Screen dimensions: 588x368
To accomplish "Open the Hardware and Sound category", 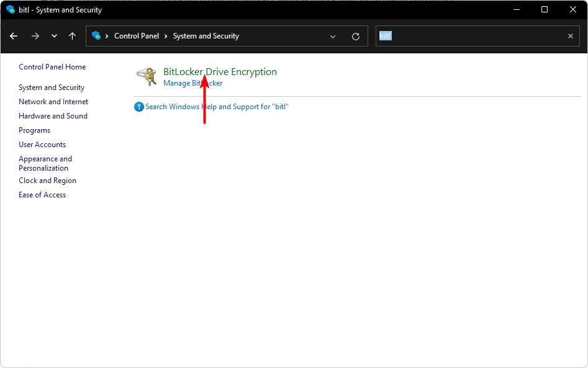I will 53,116.
